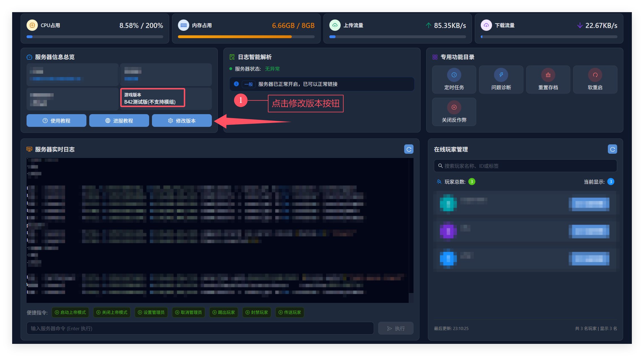Click the 重置存档 reset save icon

[548, 75]
